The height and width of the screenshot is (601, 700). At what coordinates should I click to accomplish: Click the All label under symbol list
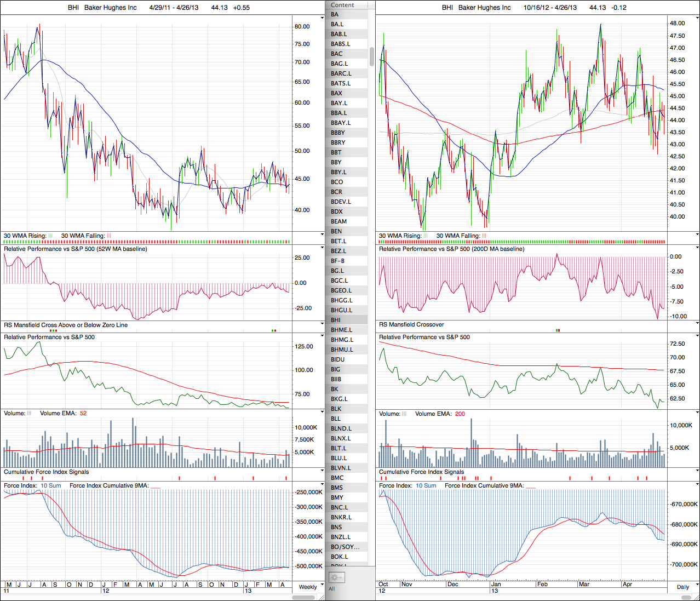click(x=332, y=588)
